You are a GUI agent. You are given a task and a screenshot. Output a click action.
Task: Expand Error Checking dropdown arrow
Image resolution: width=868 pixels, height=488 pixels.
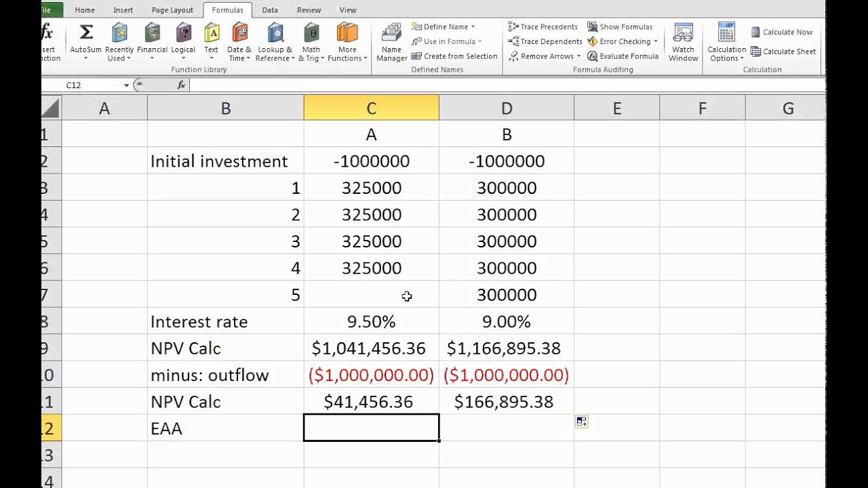point(656,41)
